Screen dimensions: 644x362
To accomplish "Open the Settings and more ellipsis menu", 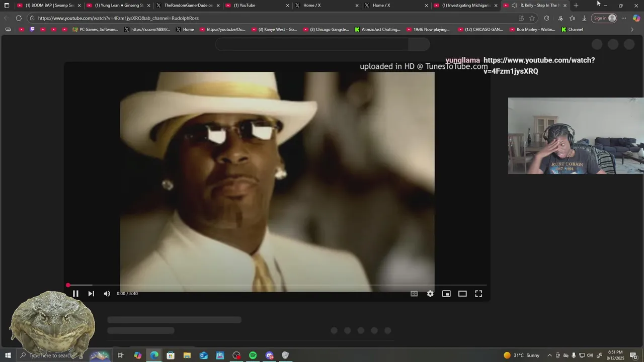I will [x=624, y=18].
